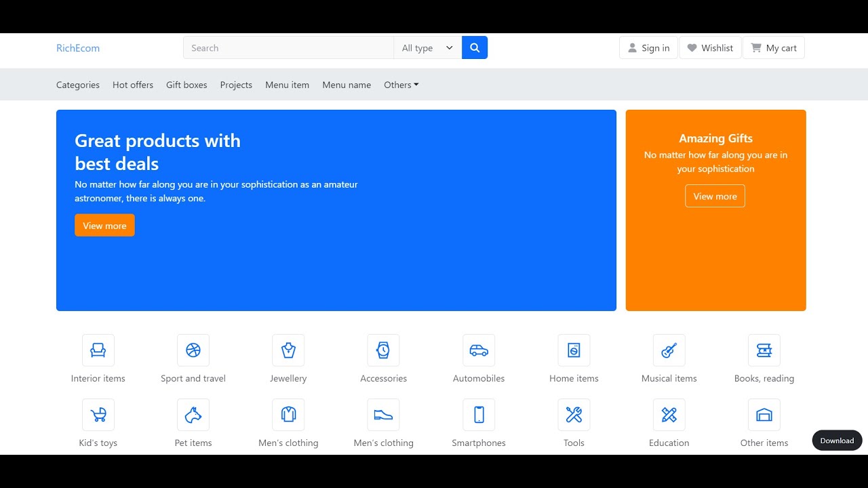Expand the Others menu
Viewport: 868px width, 488px height.
pyautogui.click(x=401, y=85)
